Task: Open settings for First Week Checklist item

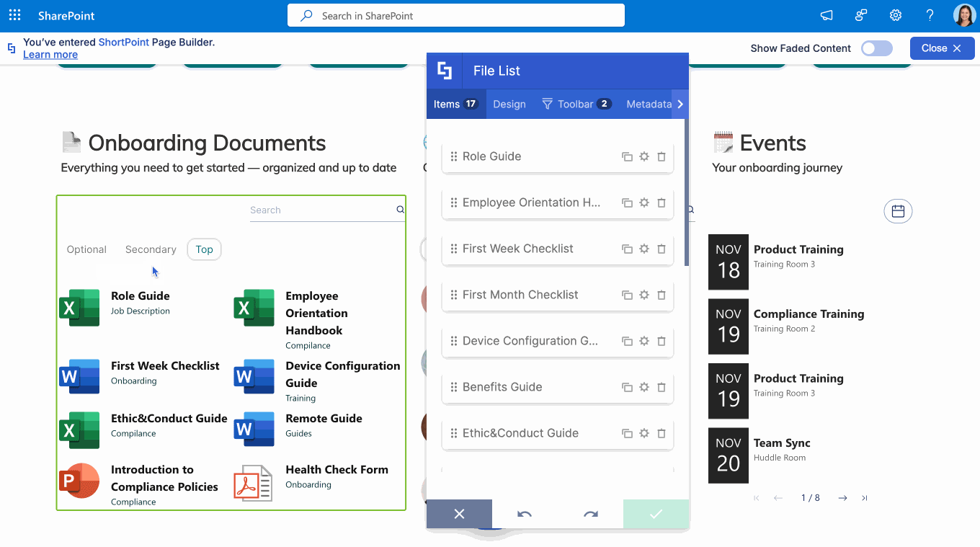Action: pyautogui.click(x=644, y=249)
